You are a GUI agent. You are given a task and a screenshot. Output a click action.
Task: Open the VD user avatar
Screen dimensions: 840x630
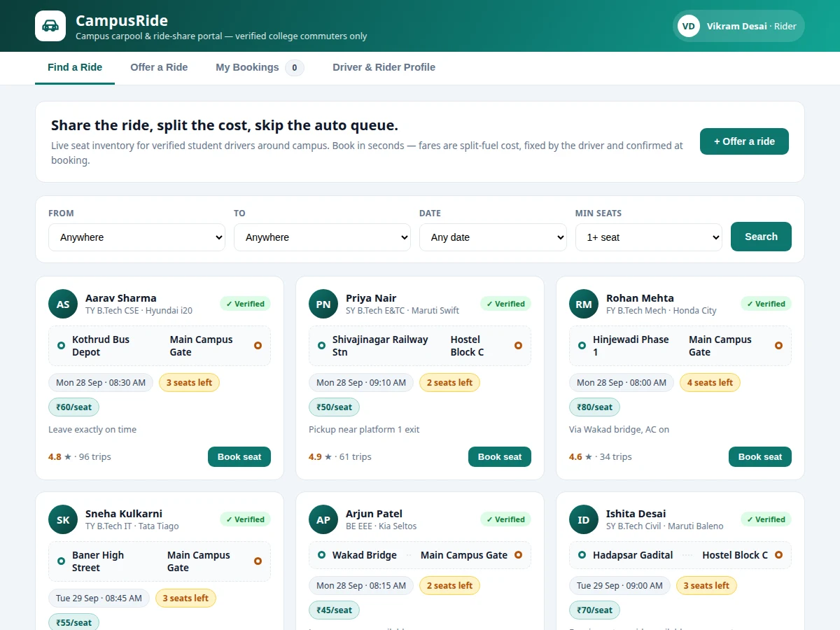(x=689, y=26)
